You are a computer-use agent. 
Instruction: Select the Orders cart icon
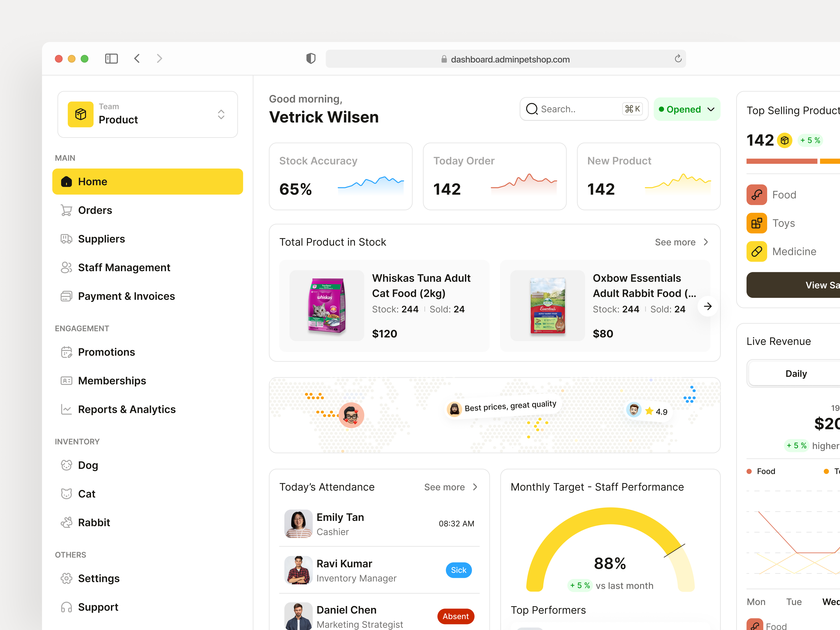(66, 210)
